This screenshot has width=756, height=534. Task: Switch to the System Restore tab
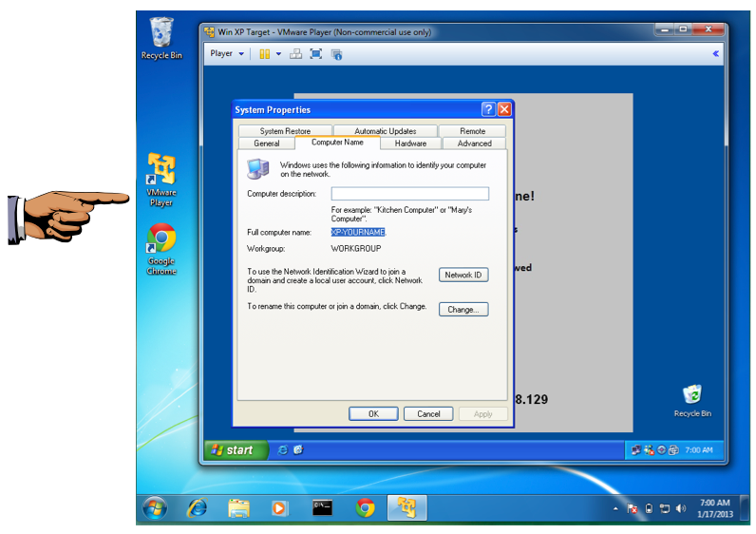click(285, 131)
